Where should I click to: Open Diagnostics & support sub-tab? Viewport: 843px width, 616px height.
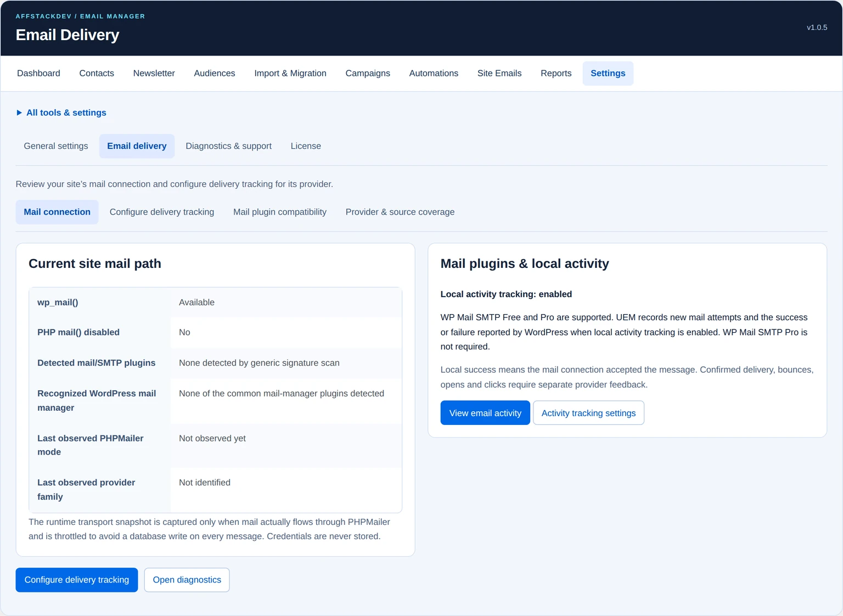click(x=229, y=146)
